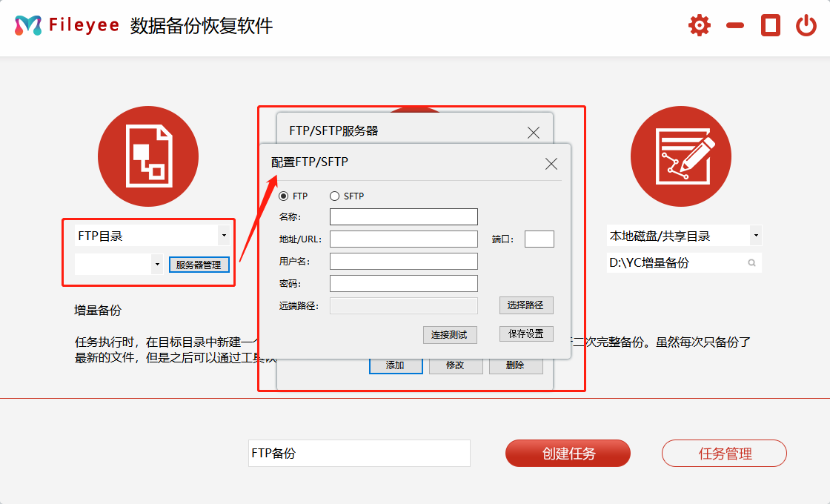Image resolution: width=830 pixels, height=504 pixels.
Task: Click the 选择路径 button
Action: pyautogui.click(x=525, y=305)
